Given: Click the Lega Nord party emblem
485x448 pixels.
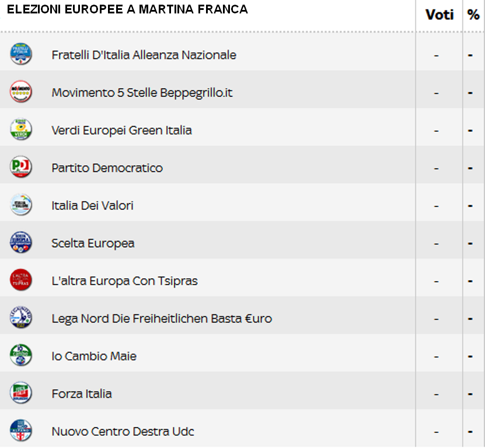Looking at the screenshot, I should (21, 317).
